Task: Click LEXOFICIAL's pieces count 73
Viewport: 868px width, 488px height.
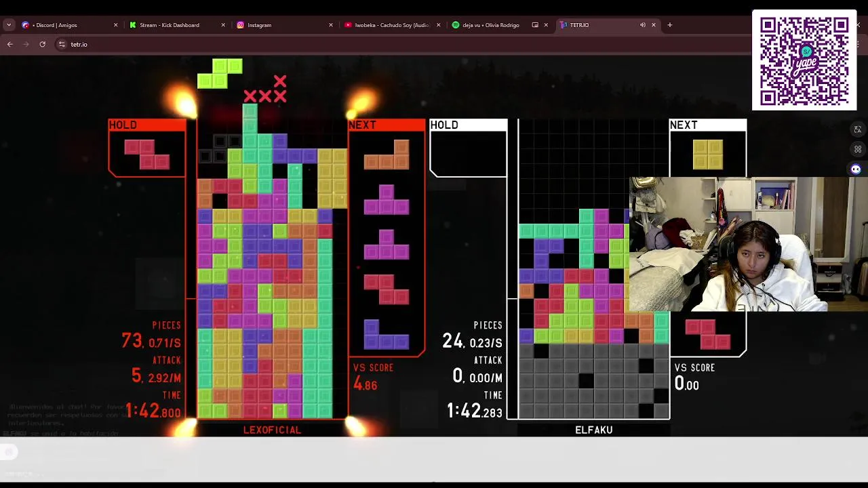Action: click(x=132, y=340)
